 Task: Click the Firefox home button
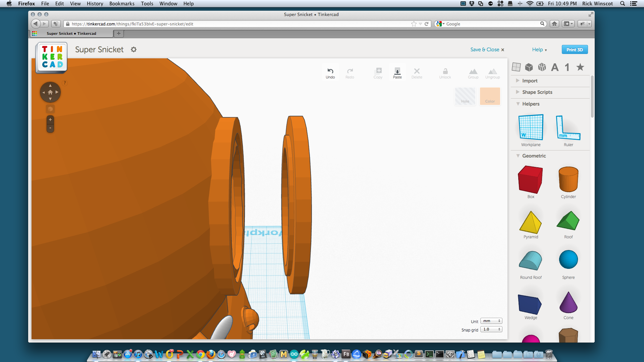click(554, 24)
